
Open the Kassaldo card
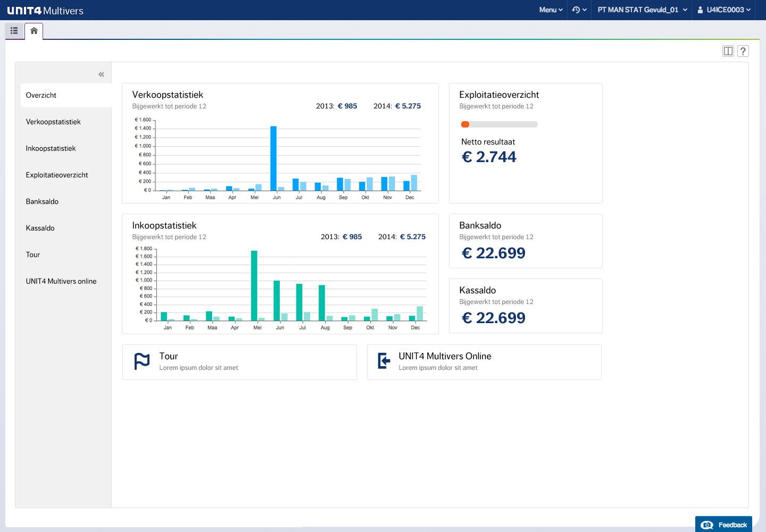point(525,306)
